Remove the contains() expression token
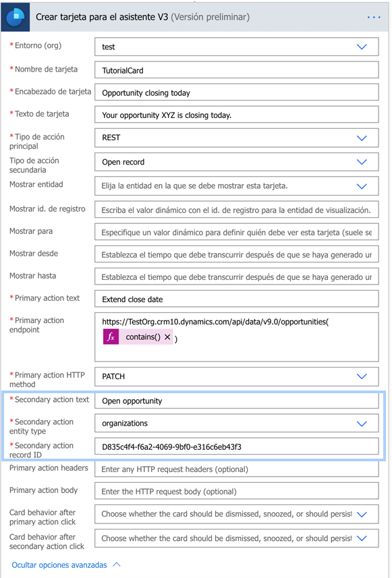The image size is (392, 578). point(167,337)
